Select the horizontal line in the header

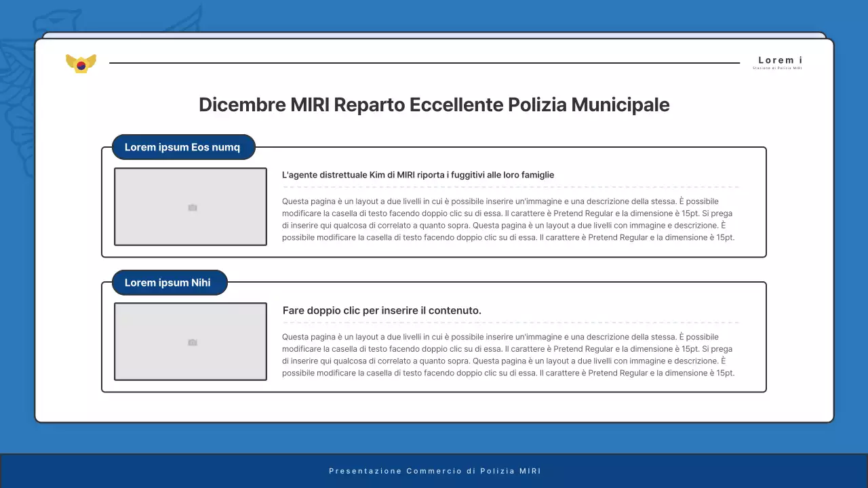[424, 63]
